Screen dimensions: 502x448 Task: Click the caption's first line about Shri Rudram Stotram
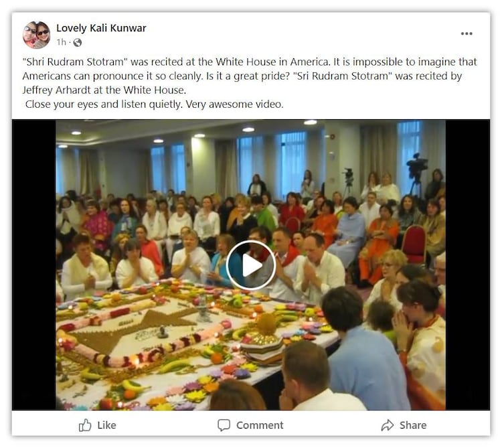click(250, 62)
